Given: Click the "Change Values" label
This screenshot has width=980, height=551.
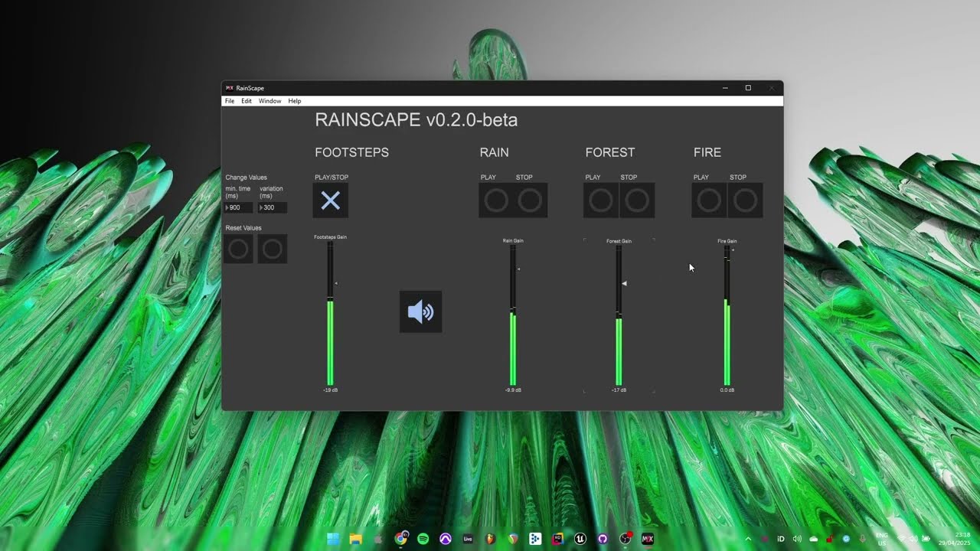Looking at the screenshot, I should pos(247,178).
